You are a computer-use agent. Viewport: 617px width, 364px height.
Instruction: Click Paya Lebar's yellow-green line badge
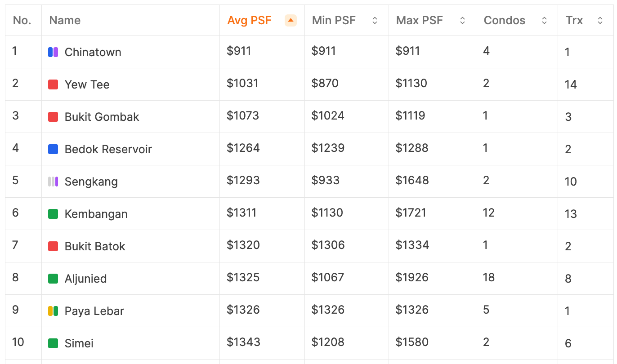pyautogui.click(x=53, y=311)
